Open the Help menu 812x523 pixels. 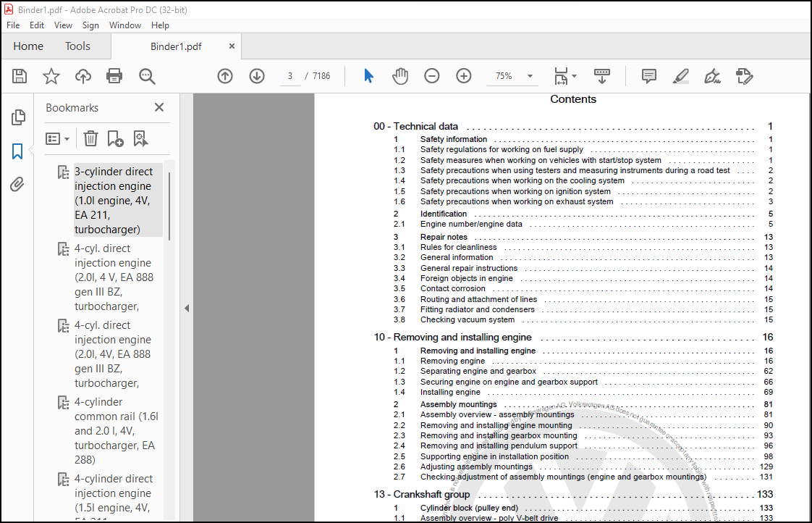(160, 25)
